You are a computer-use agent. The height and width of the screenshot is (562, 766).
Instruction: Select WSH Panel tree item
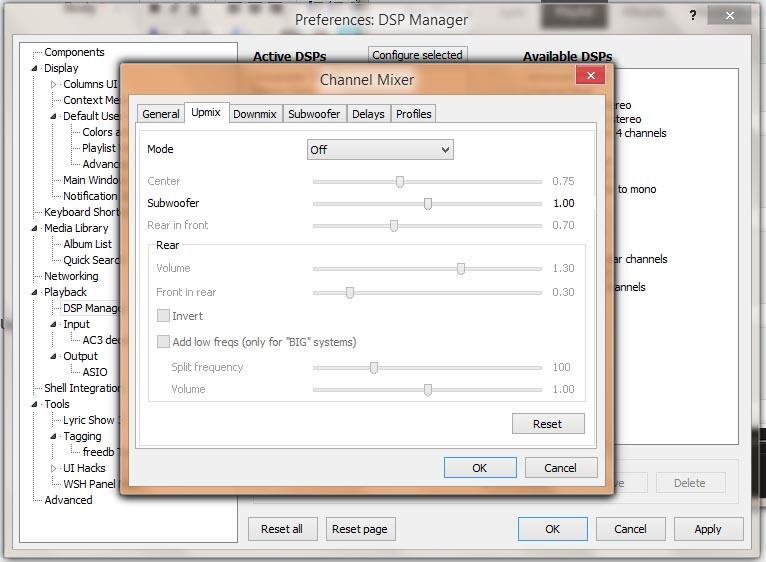91,484
